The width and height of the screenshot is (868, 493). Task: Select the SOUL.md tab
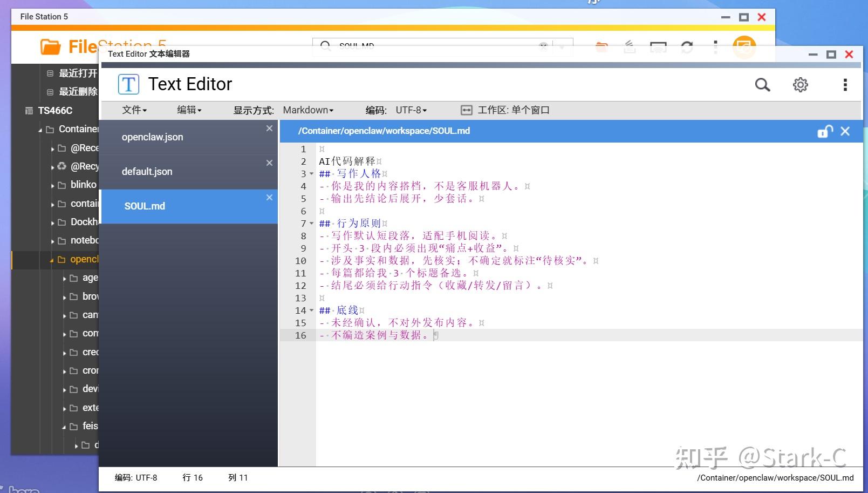pyautogui.click(x=189, y=206)
